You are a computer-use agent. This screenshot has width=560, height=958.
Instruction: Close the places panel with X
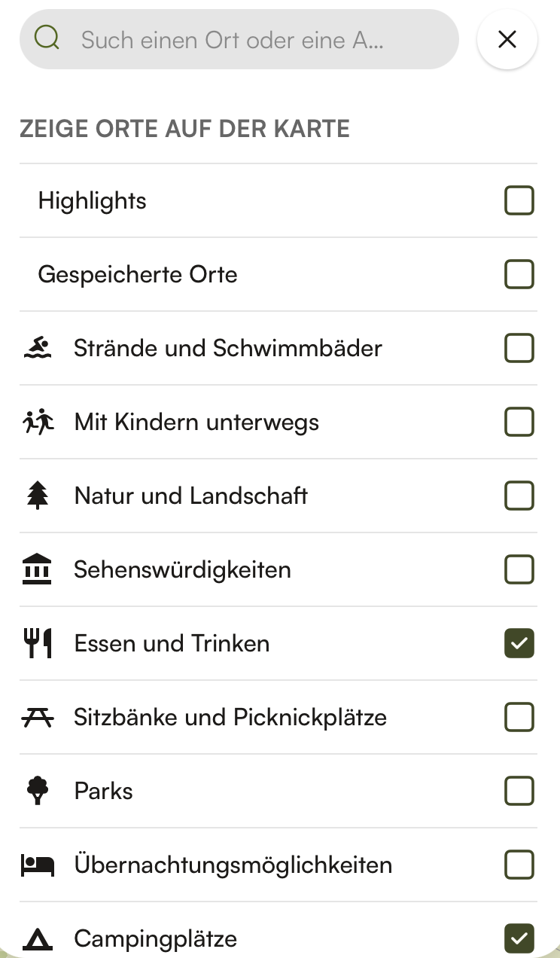click(507, 39)
